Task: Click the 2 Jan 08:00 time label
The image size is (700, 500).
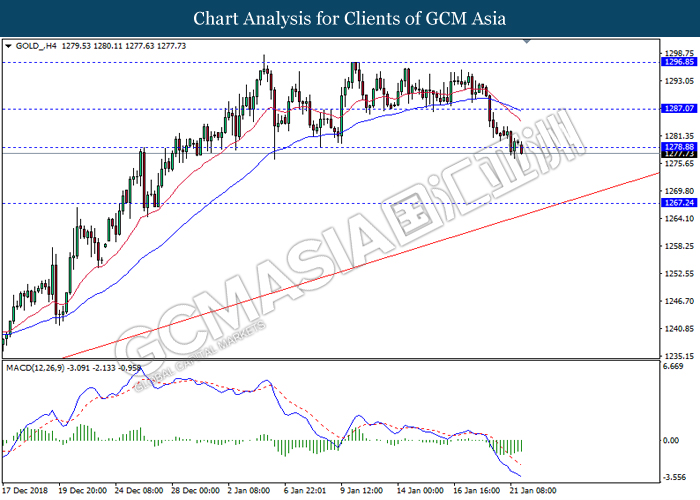Action: 249,491
